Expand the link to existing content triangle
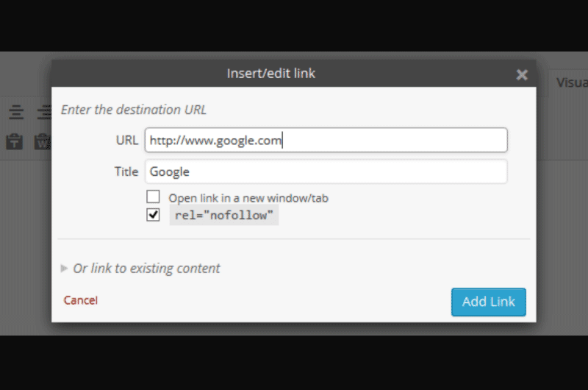This screenshot has width=588, height=390. click(x=64, y=268)
